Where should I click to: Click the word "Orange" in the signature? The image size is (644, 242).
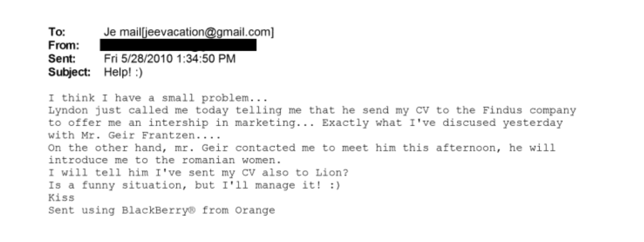(255, 210)
